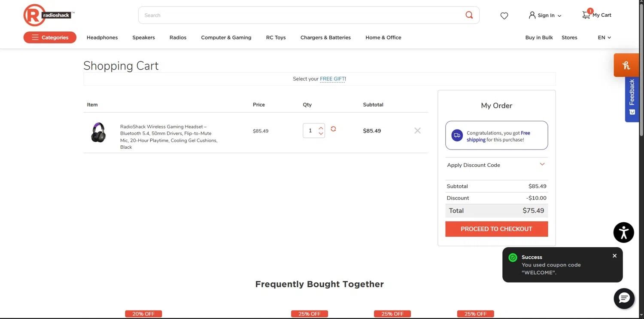Click the 20% OFF badge
Image resolution: width=644 pixels, height=319 pixels.
tap(143, 314)
